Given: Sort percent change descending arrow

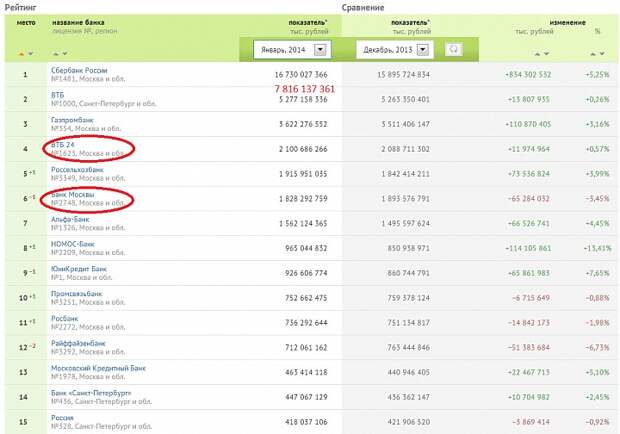Looking at the screenshot, I should pyautogui.click(x=602, y=53).
